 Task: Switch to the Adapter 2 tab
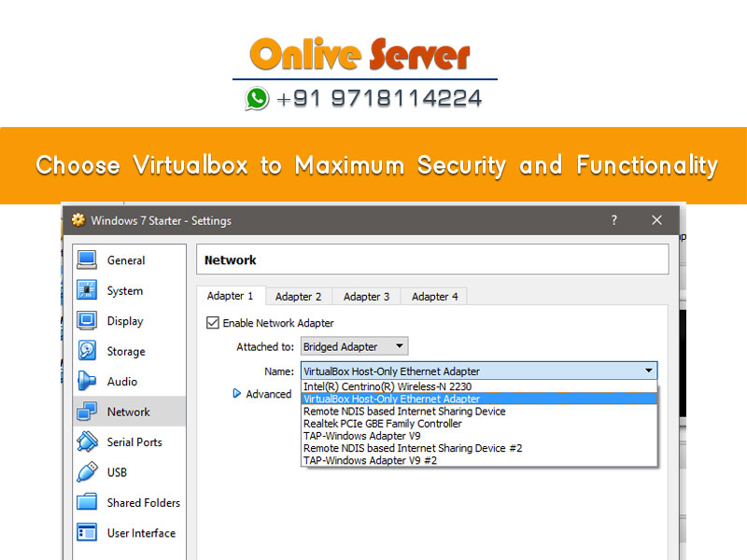tap(298, 297)
